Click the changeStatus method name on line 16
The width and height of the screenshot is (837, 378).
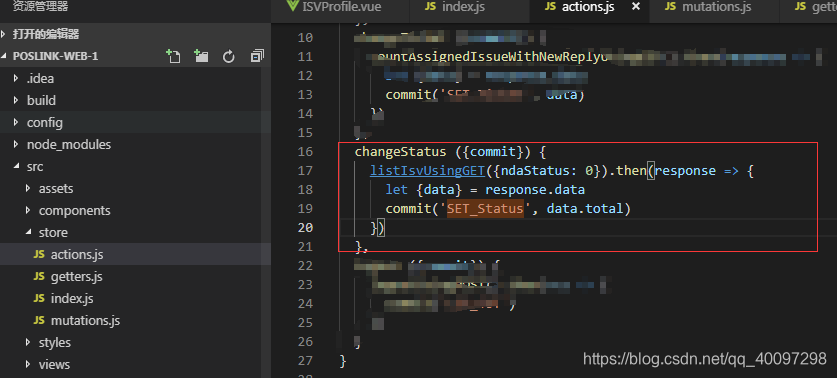(x=400, y=152)
